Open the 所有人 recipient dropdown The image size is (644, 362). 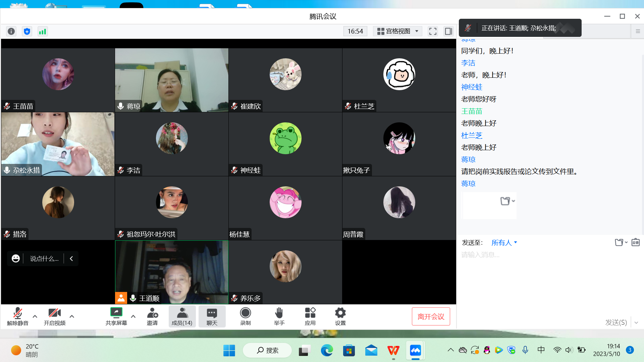pos(504,243)
